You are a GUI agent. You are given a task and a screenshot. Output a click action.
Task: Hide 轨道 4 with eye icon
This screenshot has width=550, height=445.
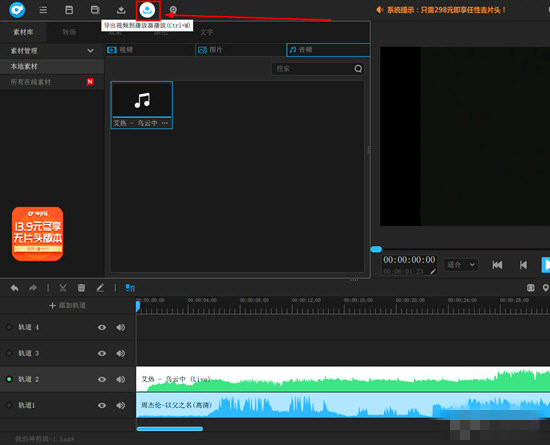pos(102,328)
